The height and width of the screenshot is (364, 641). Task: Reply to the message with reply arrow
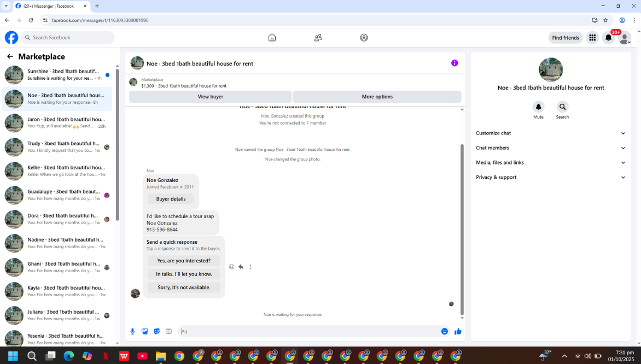click(241, 267)
